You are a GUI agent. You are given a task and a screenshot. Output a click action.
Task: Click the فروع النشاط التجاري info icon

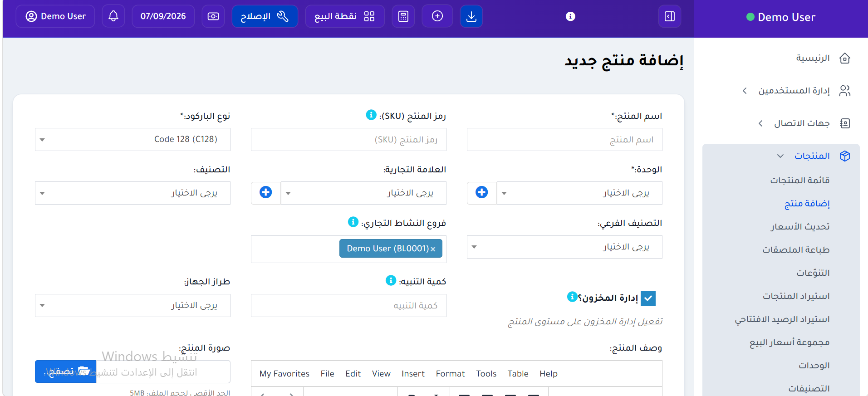353,222
